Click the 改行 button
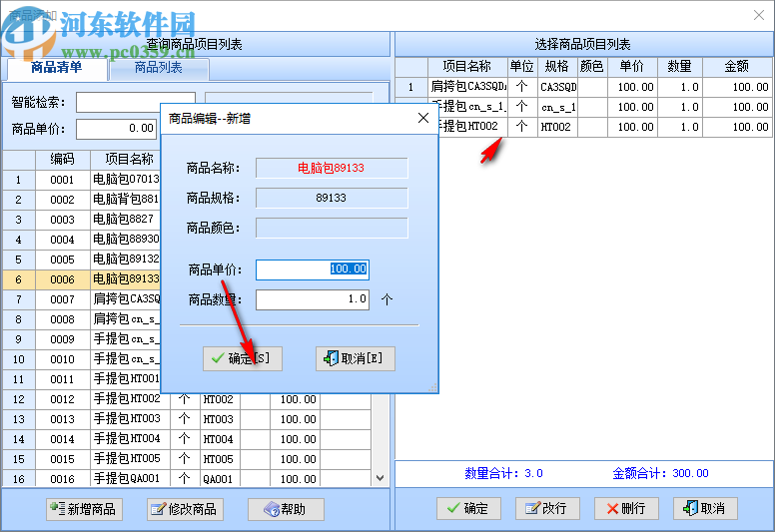Viewport: 775px width, 532px height. 547,508
